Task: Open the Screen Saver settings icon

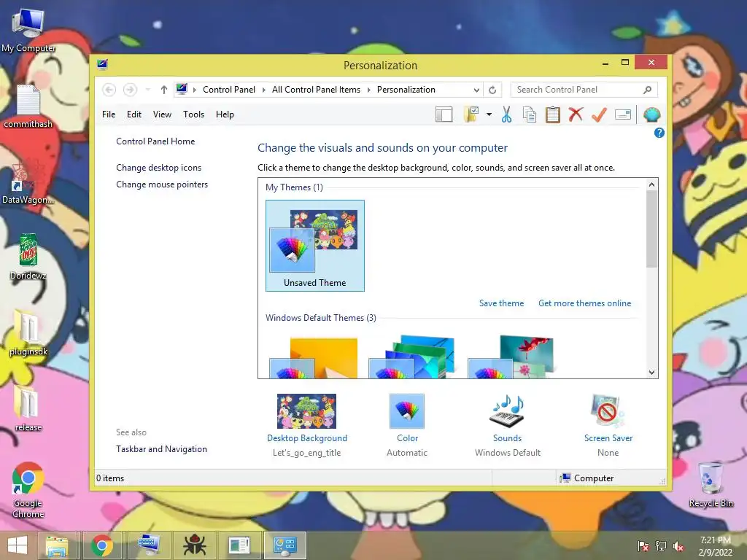Action: (x=608, y=411)
